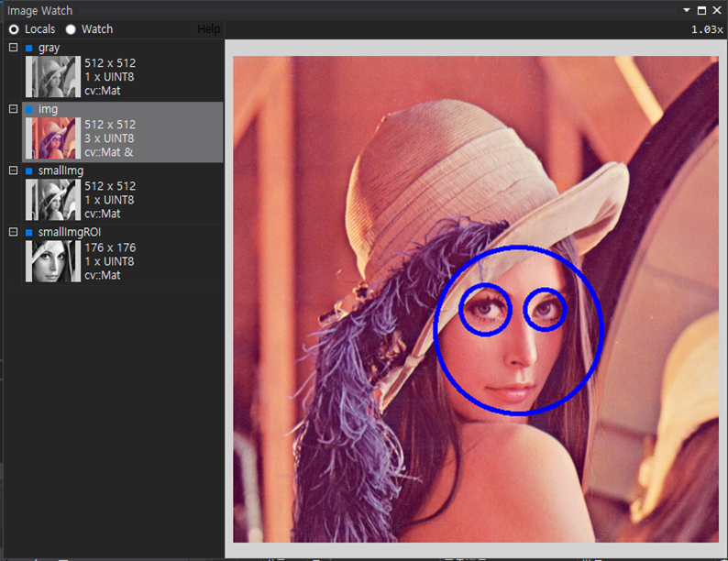
Task: Select the img variable name
Action: 48,109
